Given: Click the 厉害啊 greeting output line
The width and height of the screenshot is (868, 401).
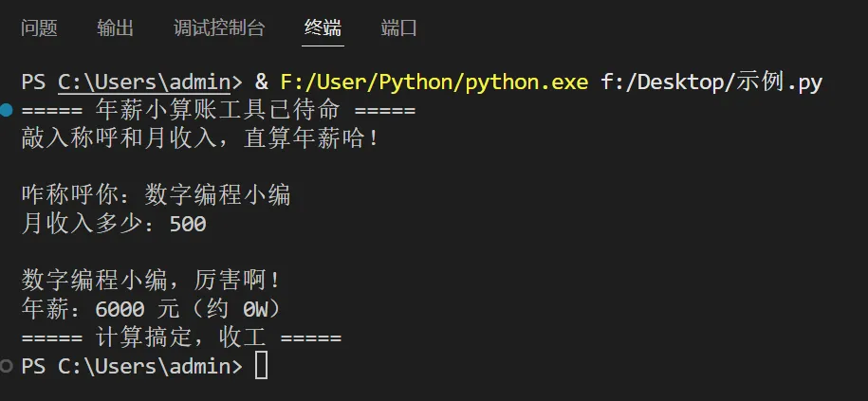Looking at the screenshot, I should (x=152, y=281).
